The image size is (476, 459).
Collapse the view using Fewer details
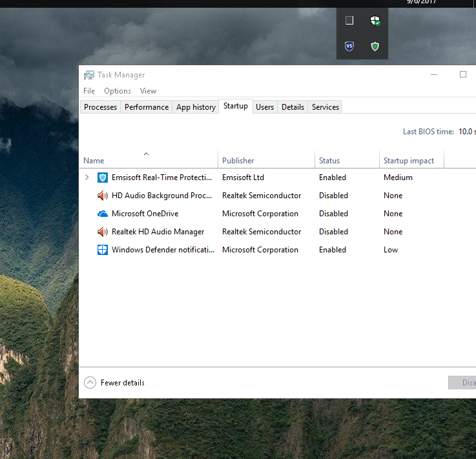coord(115,383)
